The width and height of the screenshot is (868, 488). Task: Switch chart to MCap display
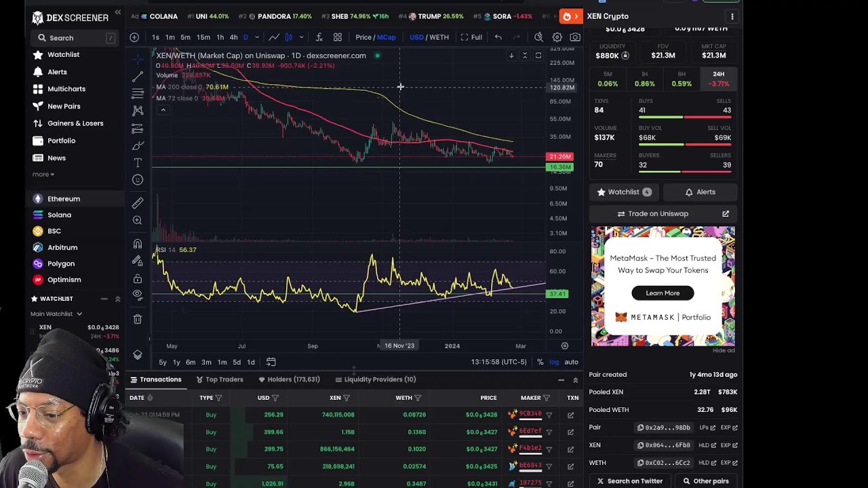[387, 37]
